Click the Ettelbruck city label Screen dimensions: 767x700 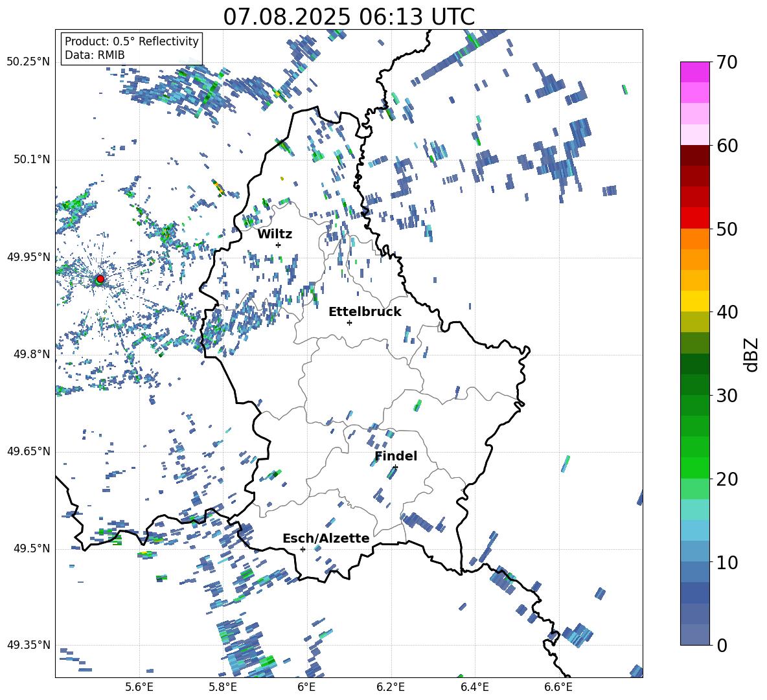coord(365,312)
